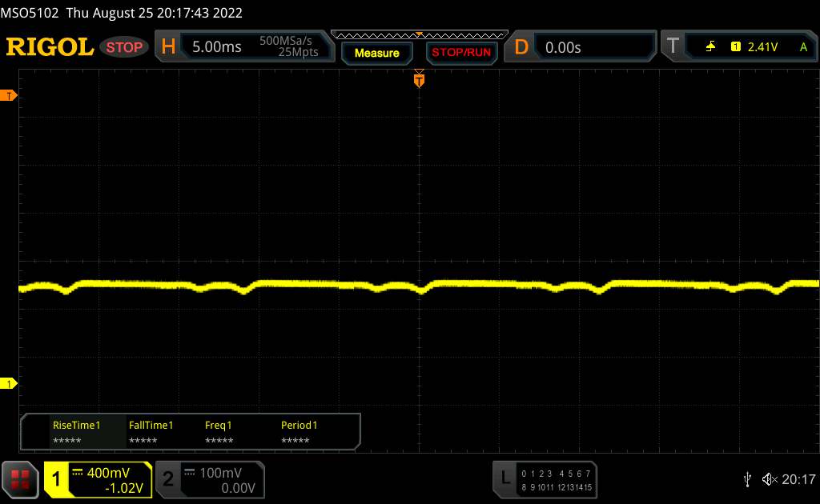This screenshot has height=504, width=820.
Task: Click the trigger source channel 1 badge
Action: point(736,47)
